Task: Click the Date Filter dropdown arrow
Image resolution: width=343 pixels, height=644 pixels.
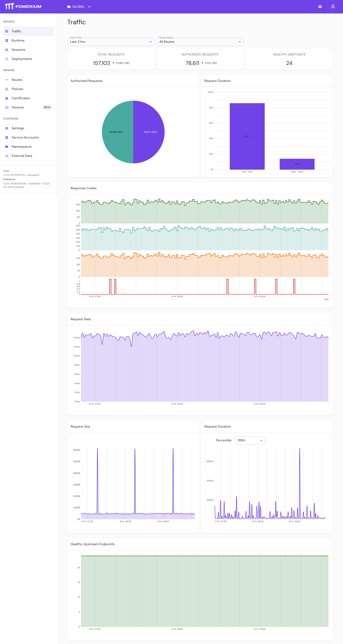Action: [x=151, y=42]
